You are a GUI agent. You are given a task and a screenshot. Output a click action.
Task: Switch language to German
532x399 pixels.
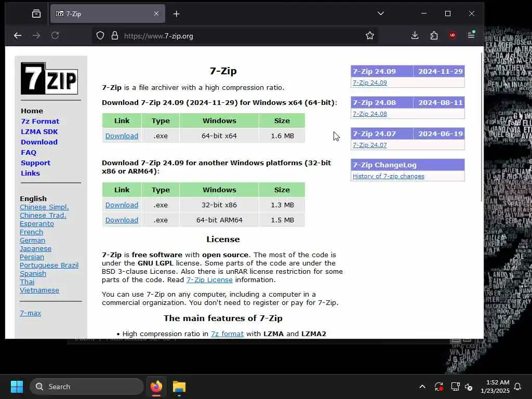32,240
